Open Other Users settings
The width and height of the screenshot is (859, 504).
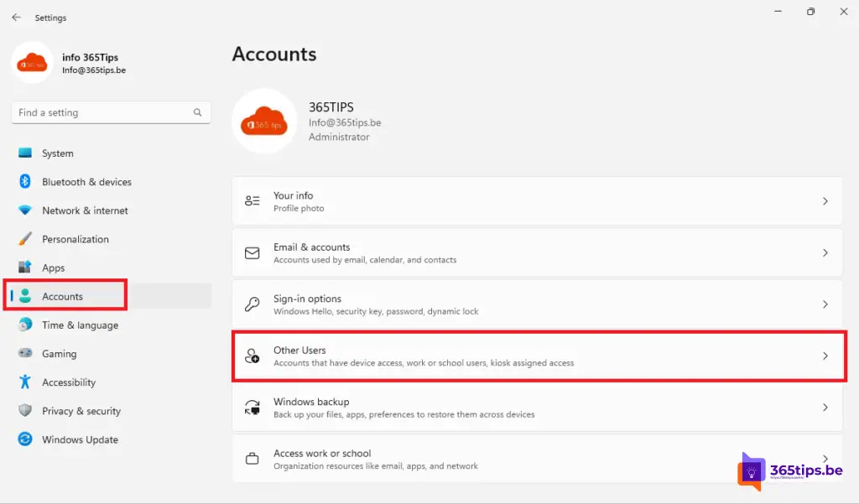tap(537, 356)
